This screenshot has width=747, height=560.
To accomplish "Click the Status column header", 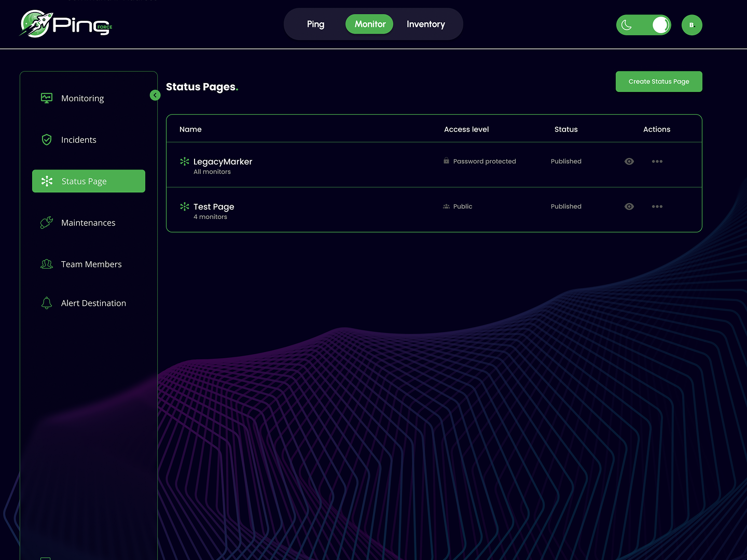I will pyautogui.click(x=566, y=129).
